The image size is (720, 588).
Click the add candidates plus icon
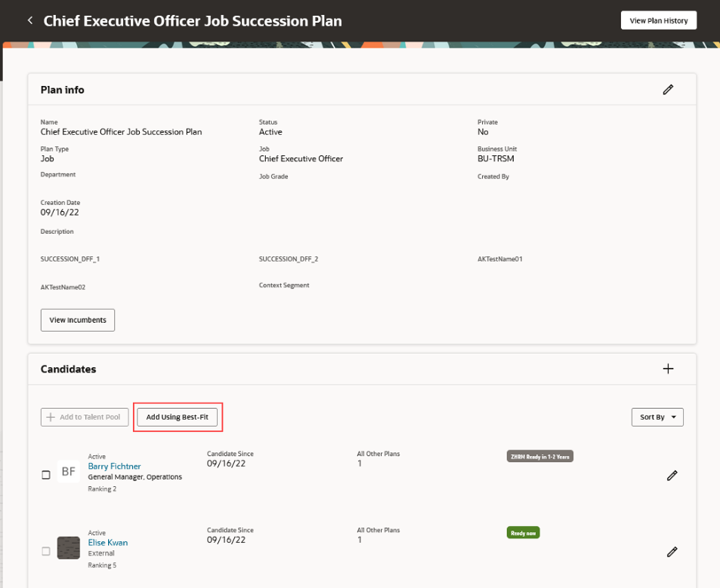(x=668, y=368)
